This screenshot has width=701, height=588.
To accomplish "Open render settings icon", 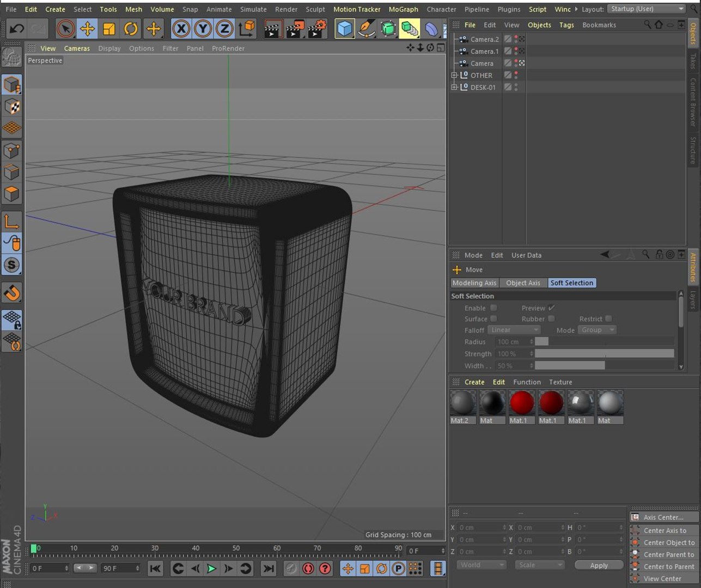I will [x=318, y=29].
